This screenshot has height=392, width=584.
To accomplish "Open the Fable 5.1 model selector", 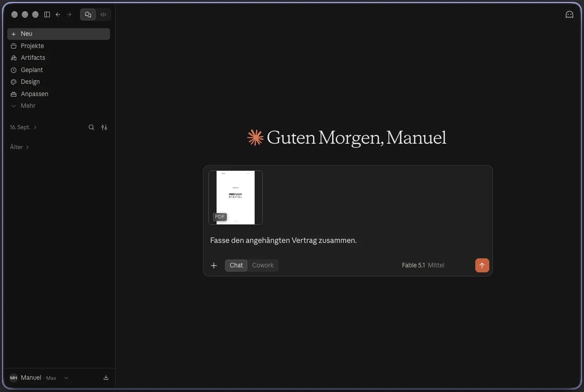I will [x=423, y=266].
